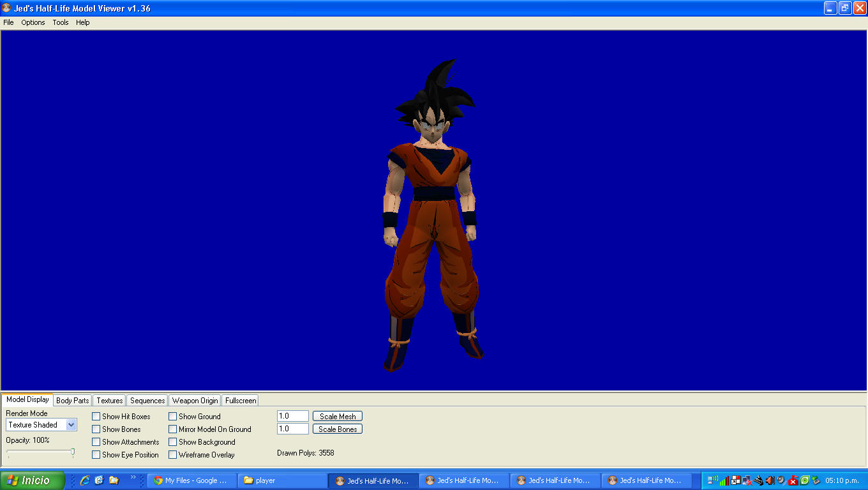Check Mirror Model On Ground

pos(173,429)
